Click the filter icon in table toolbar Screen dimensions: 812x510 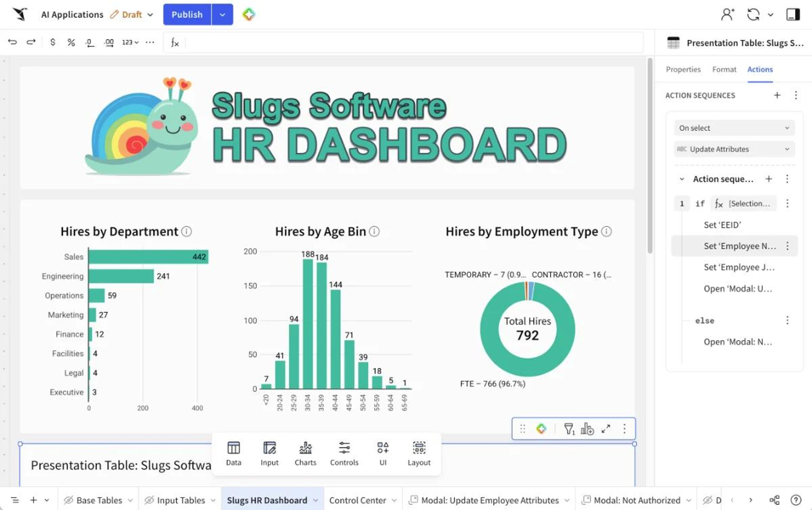pos(569,429)
